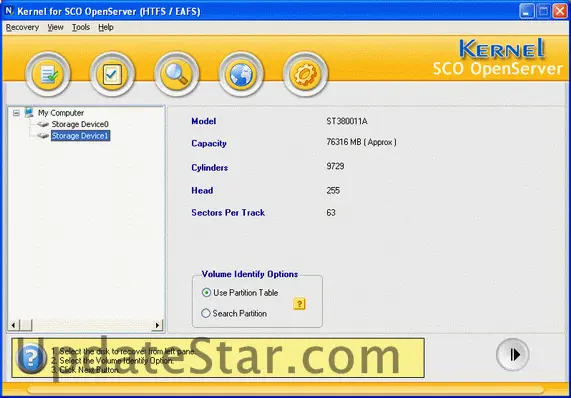This screenshot has width=571, height=398.
Task: Close the Kernel window
Action: pyautogui.click(x=560, y=11)
